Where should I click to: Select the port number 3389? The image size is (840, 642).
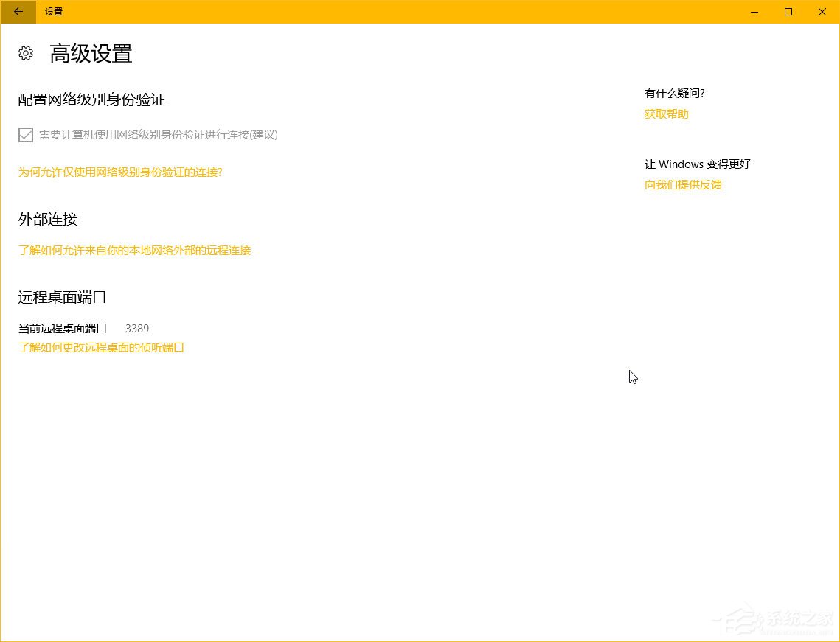pos(137,328)
